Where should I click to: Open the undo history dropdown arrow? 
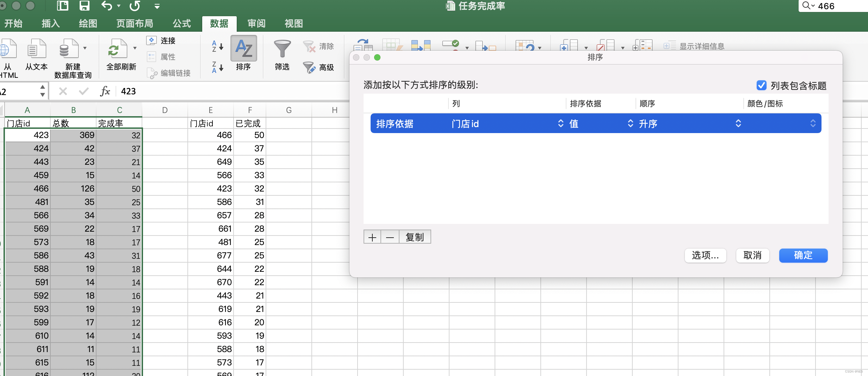[119, 6]
